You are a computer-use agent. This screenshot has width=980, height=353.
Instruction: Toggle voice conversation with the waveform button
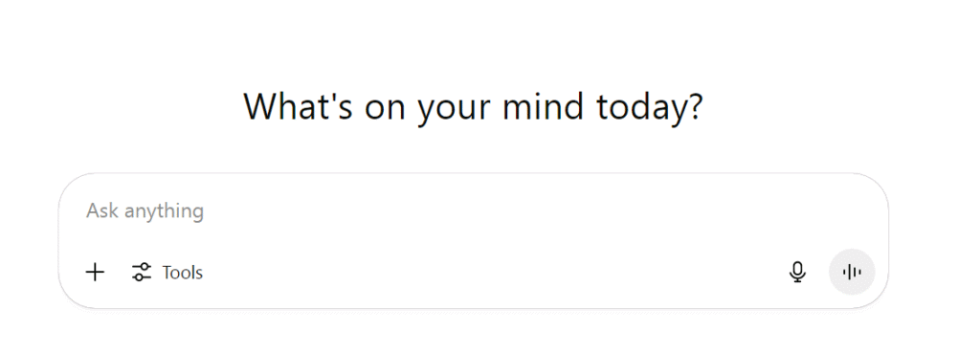pyautogui.click(x=851, y=272)
